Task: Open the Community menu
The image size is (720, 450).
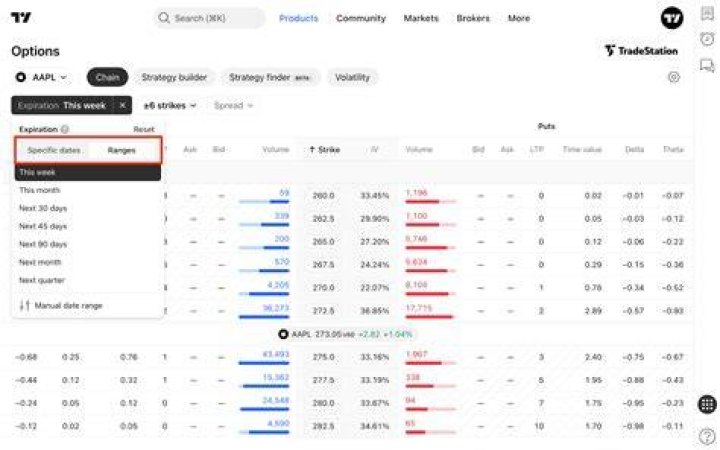Action: (361, 18)
